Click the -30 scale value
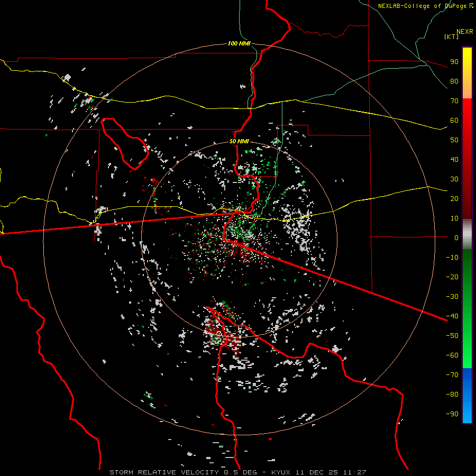Viewport: 476px width, 476px height. coord(452,296)
